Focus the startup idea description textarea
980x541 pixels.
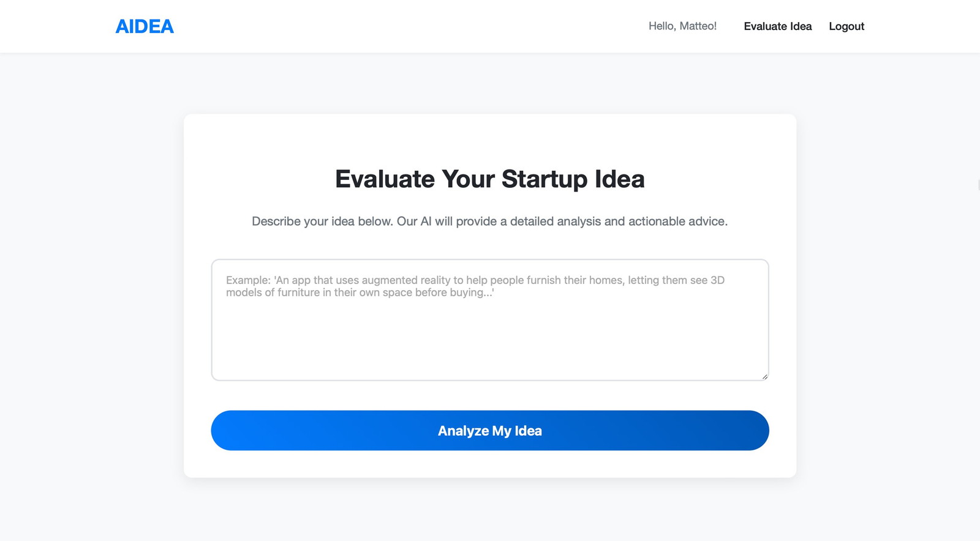pyautogui.click(x=490, y=320)
